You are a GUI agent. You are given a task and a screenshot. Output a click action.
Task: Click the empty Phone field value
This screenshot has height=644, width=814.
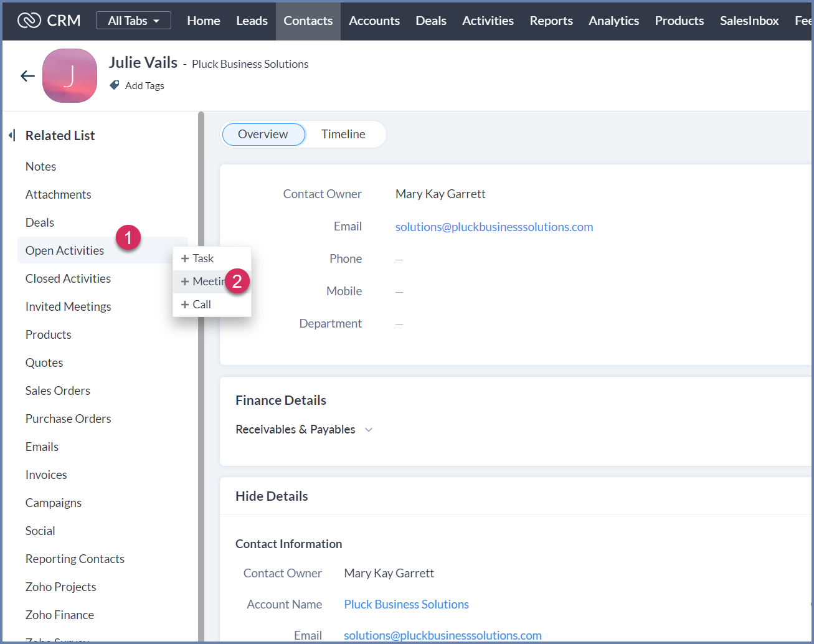(399, 259)
